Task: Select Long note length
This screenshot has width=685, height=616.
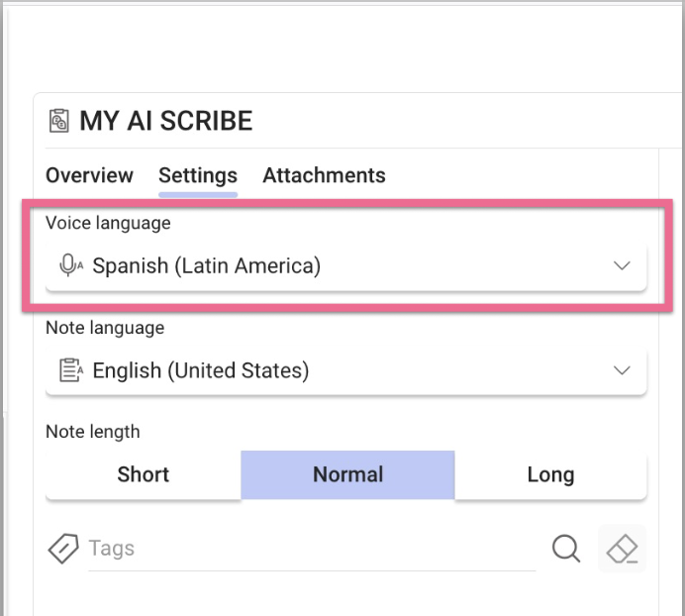Action: tap(550, 474)
